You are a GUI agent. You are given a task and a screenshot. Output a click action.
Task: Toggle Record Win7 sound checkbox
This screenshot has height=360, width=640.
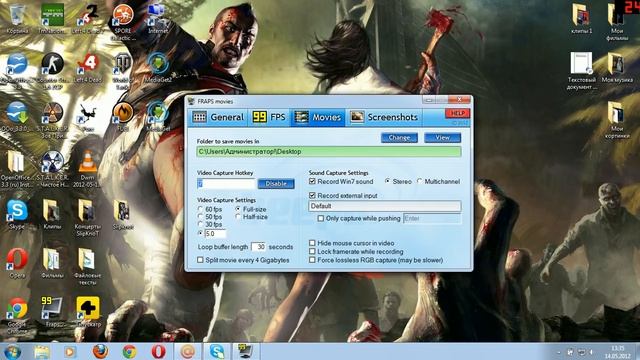(x=312, y=181)
